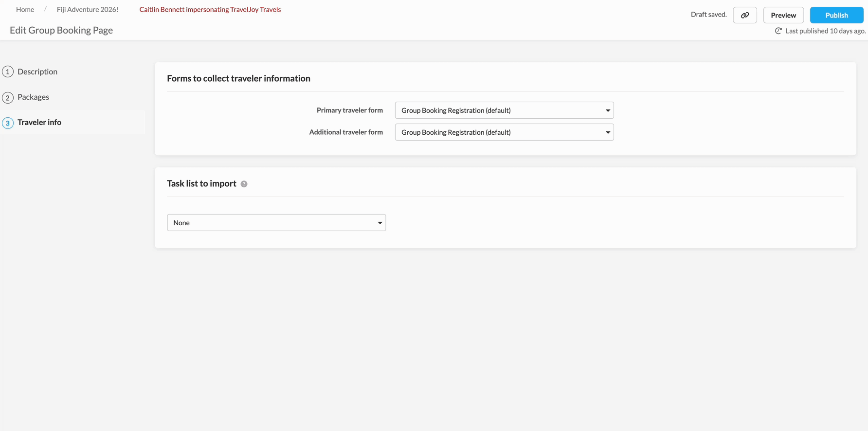Click the copy link chain icon
868x431 pixels.
744,15
